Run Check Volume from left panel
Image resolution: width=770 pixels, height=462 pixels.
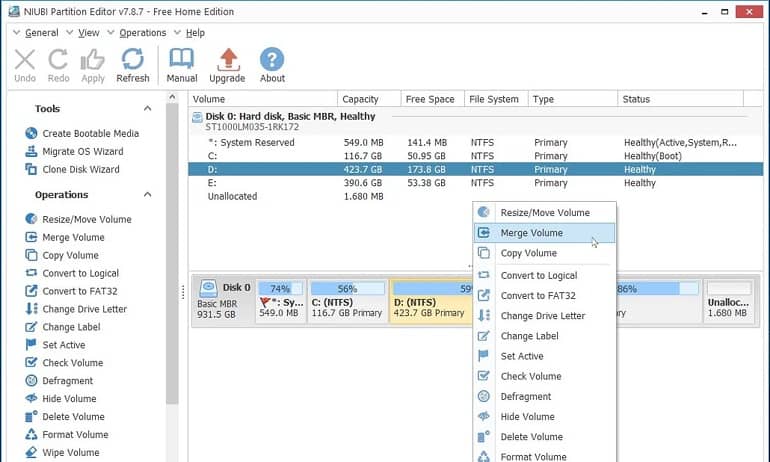tap(64, 363)
